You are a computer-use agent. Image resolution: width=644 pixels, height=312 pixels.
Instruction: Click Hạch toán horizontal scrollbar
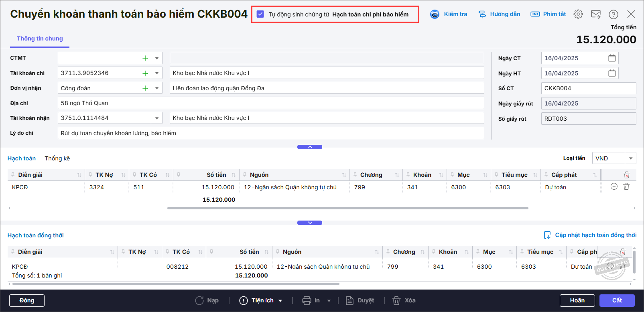(348, 208)
